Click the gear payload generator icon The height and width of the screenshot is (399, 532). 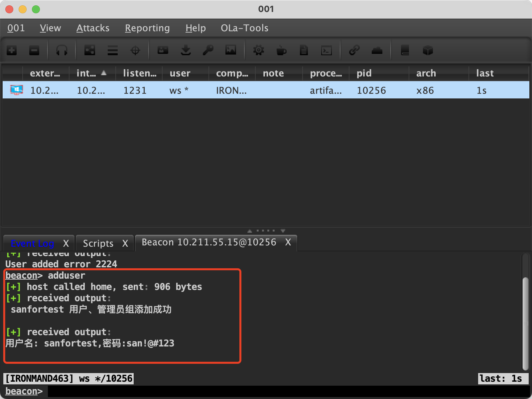pyautogui.click(x=259, y=51)
